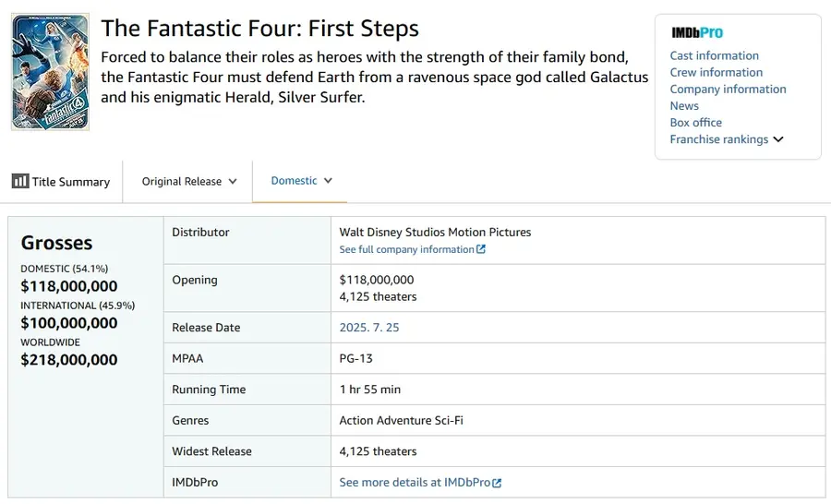Open the Domestic region dropdown
The height and width of the screenshot is (504, 831).
pos(301,181)
